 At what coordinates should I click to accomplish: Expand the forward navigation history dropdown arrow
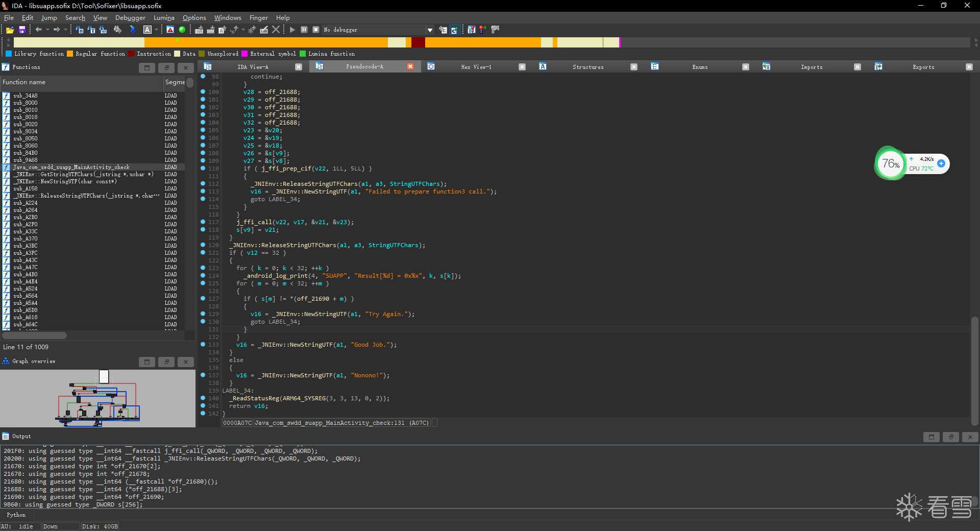(x=65, y=30)
